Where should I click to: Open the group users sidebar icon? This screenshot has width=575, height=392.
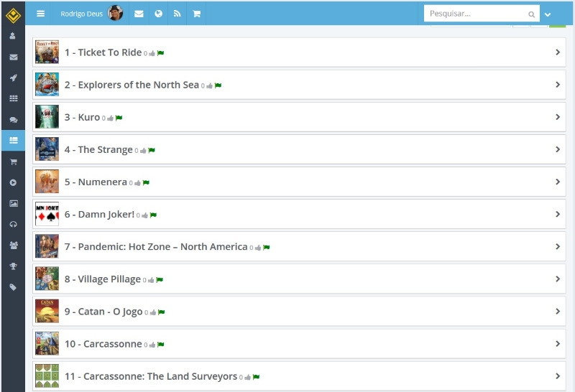click(13, 246)
